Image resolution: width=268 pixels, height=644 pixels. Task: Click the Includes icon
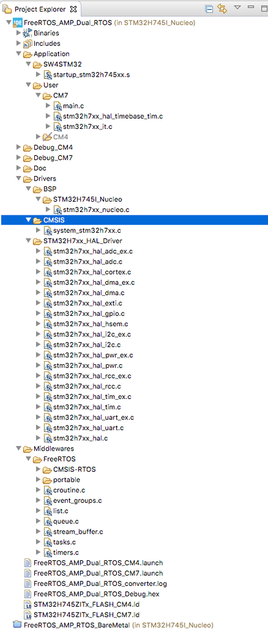coord(28,43)
